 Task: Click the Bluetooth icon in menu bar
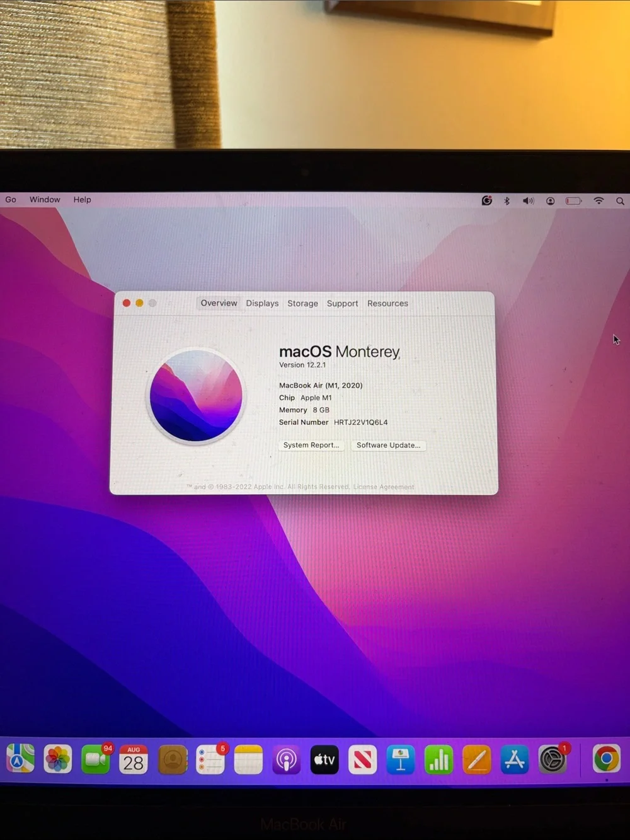507,200
